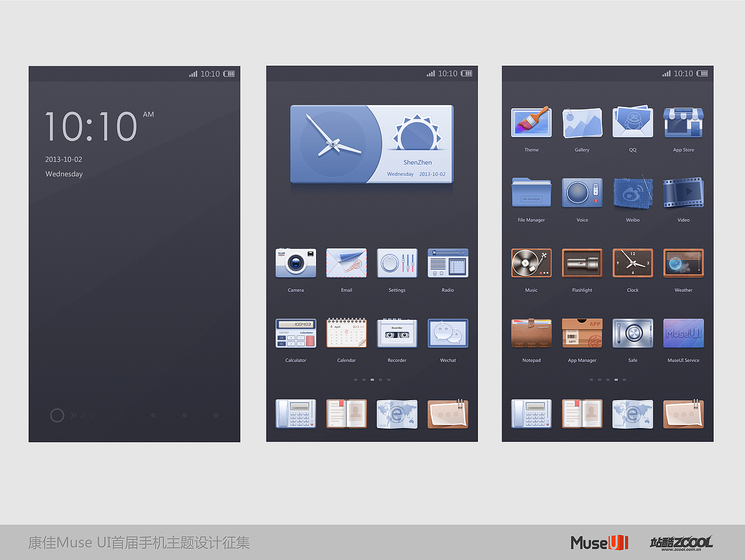The width and height of the screenshot is (745, 560).
Task: Open contacts book dock icon in middle screen
Action: click(346, 413)
